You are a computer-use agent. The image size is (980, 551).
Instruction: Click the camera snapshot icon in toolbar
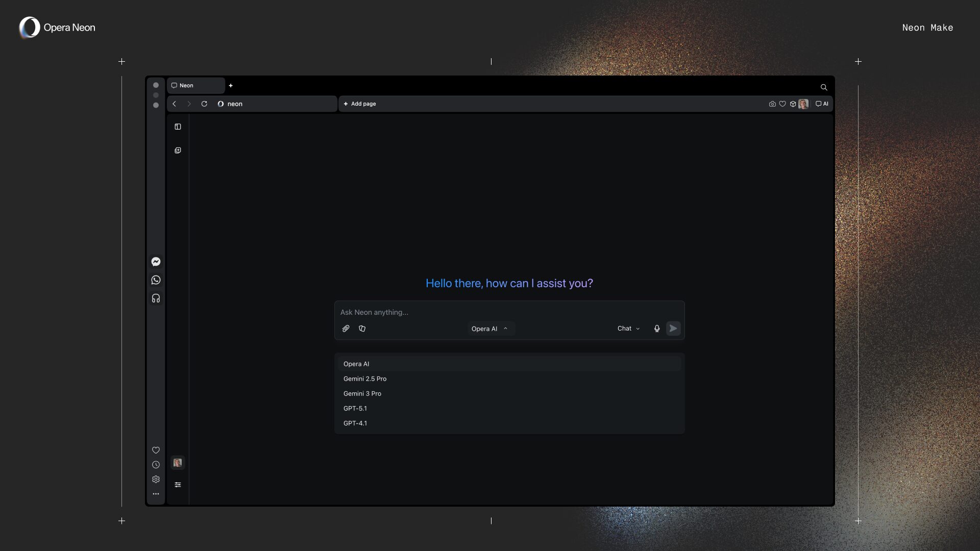[x=772, y=104]
